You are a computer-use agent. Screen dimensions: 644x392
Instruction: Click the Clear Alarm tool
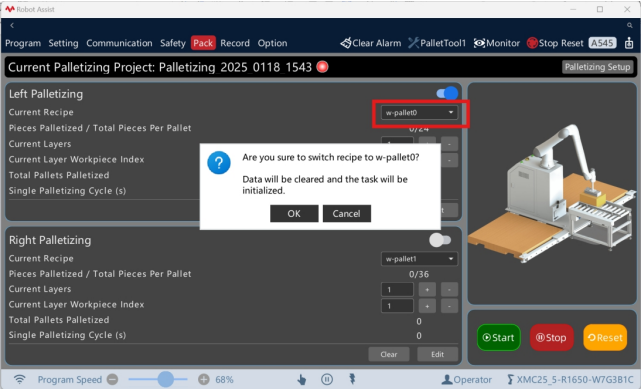[370, 43]
